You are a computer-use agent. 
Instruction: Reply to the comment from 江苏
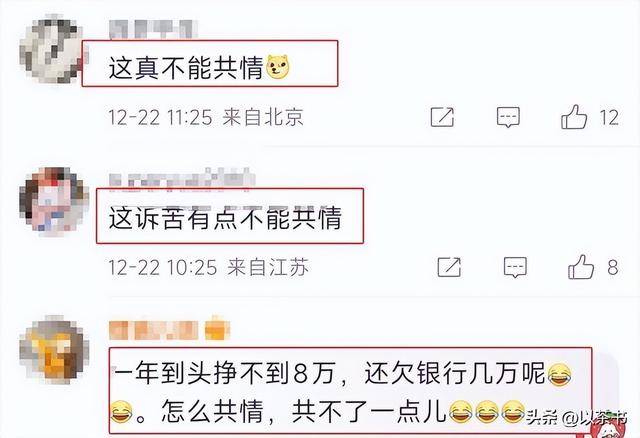515,267
